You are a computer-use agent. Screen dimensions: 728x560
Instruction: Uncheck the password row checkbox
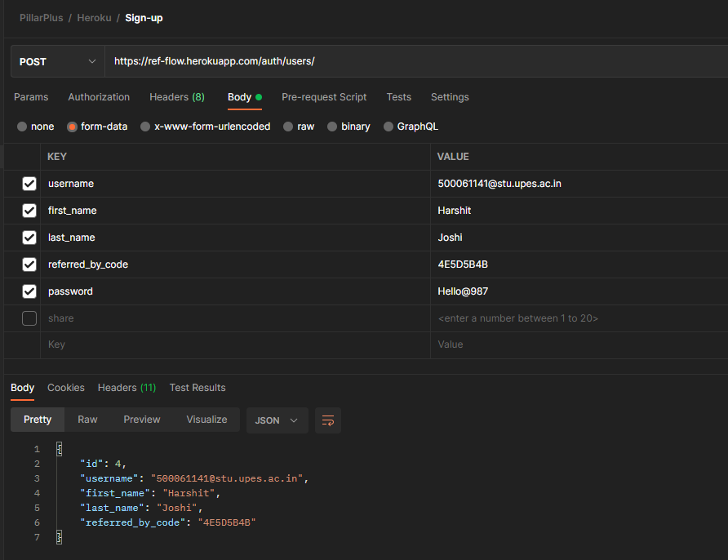coord(29,291)
